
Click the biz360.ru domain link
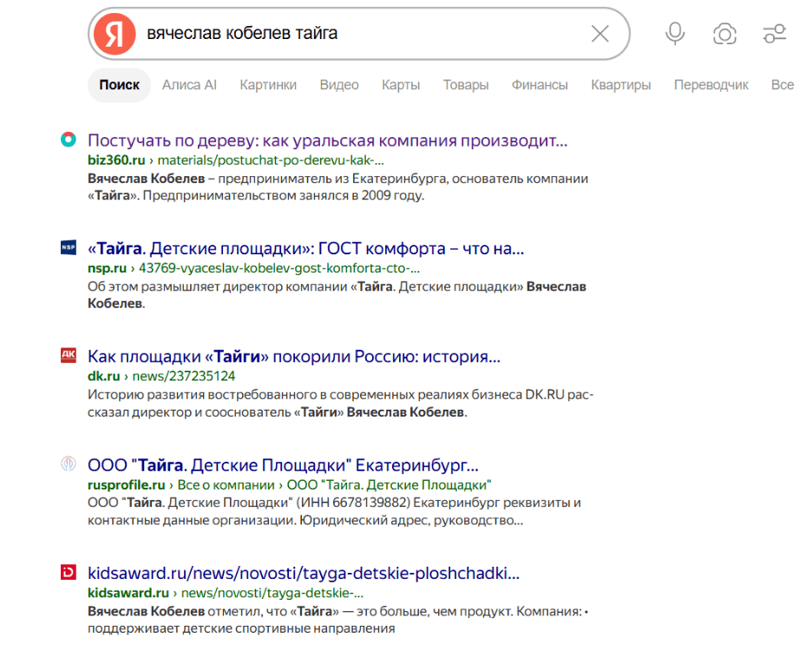[116, 160]
